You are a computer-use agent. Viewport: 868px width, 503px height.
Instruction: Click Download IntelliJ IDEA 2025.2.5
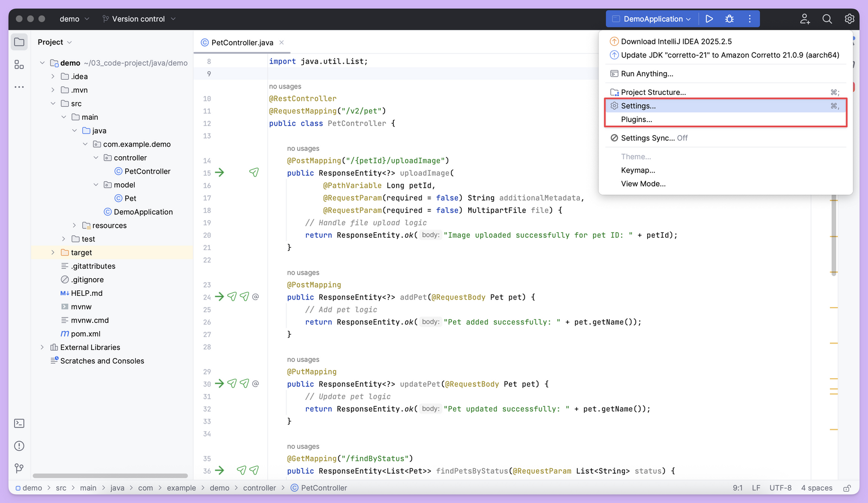click(676, 41)
